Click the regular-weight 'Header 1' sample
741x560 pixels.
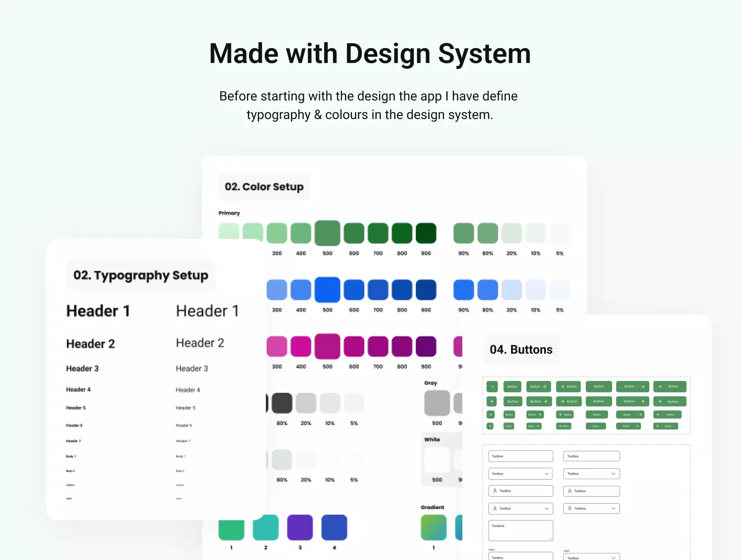pos(207,311)
